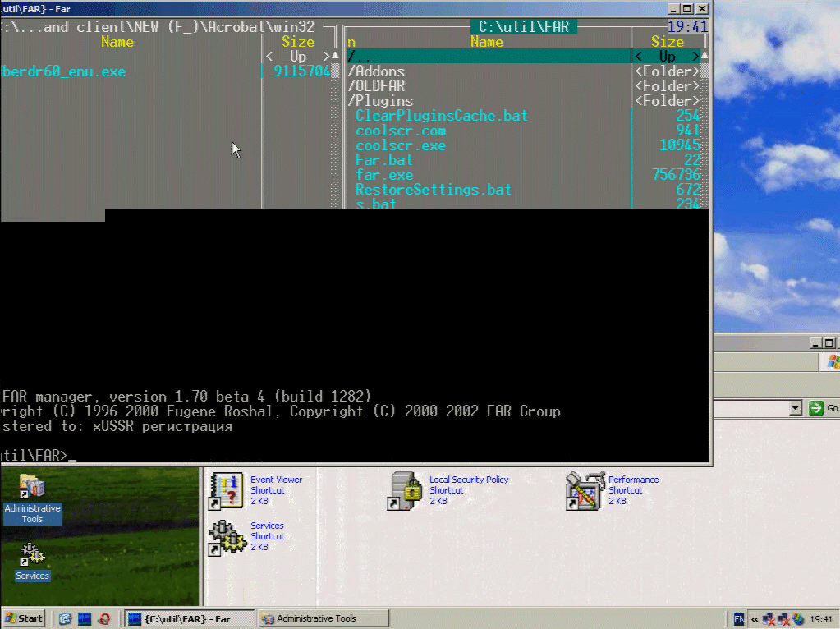
Task: Select berdr60_enu.exe in left panel
Action: [63, 71]
